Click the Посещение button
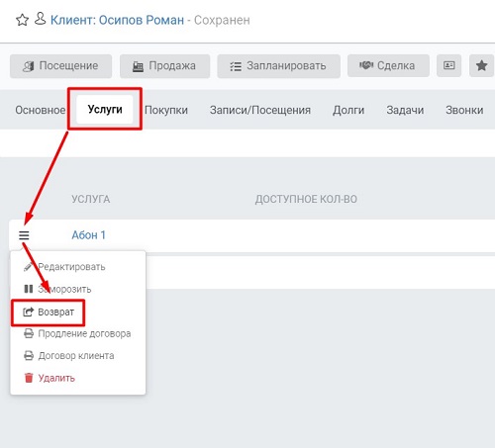This screenshot has height=448, width=495. click(60, 66)
